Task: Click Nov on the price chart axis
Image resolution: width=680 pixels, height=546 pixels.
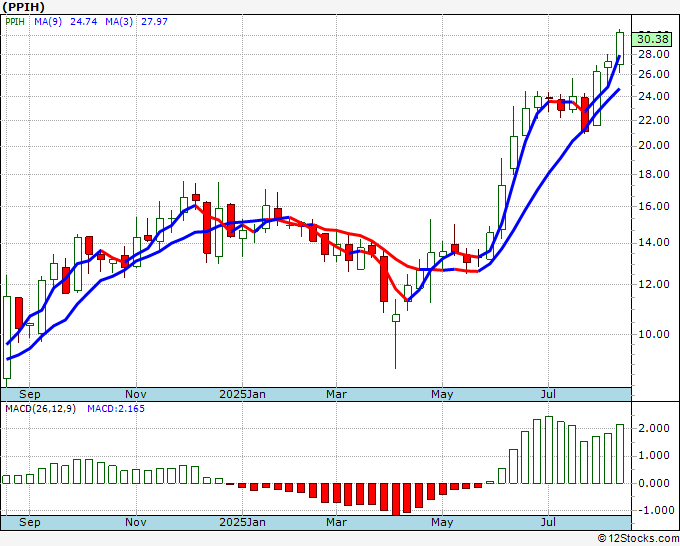Action: click(136, 394)
